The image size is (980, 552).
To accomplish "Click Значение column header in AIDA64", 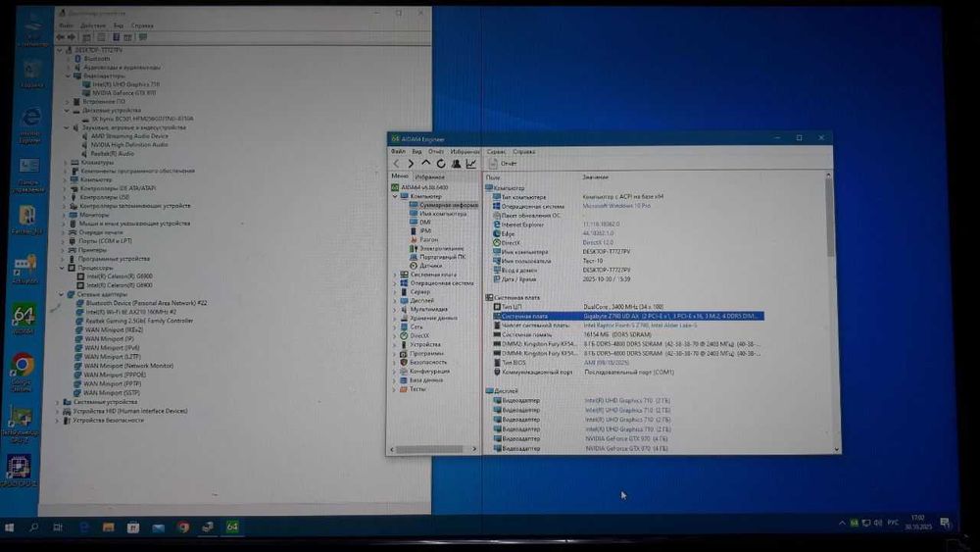I will (x=596, y=177).
